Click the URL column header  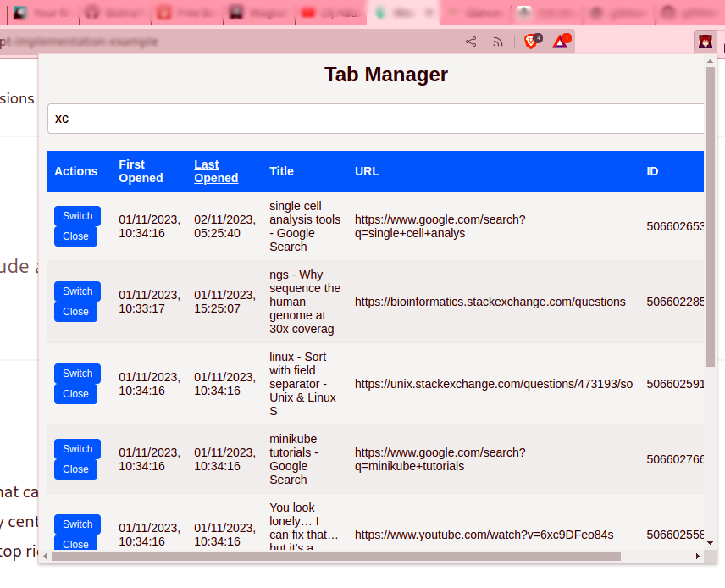point(367,171)
